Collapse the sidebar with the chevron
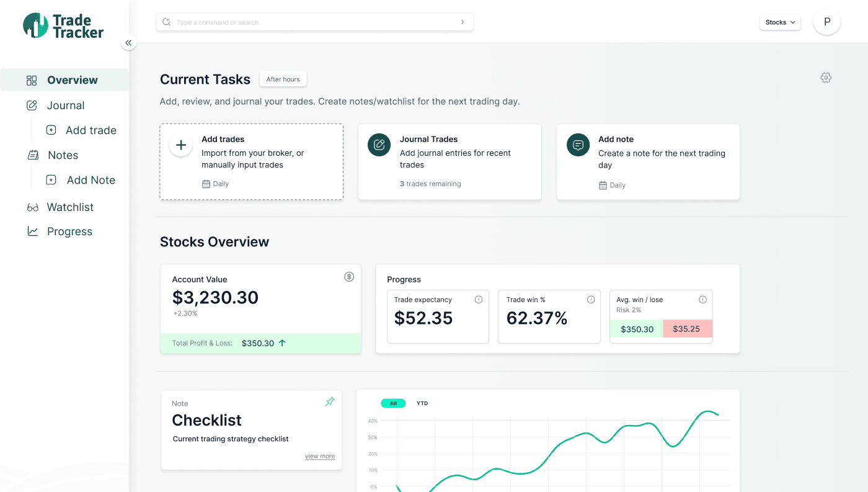Viewport: 868px width, 492px height. click(x=128, y=43)
